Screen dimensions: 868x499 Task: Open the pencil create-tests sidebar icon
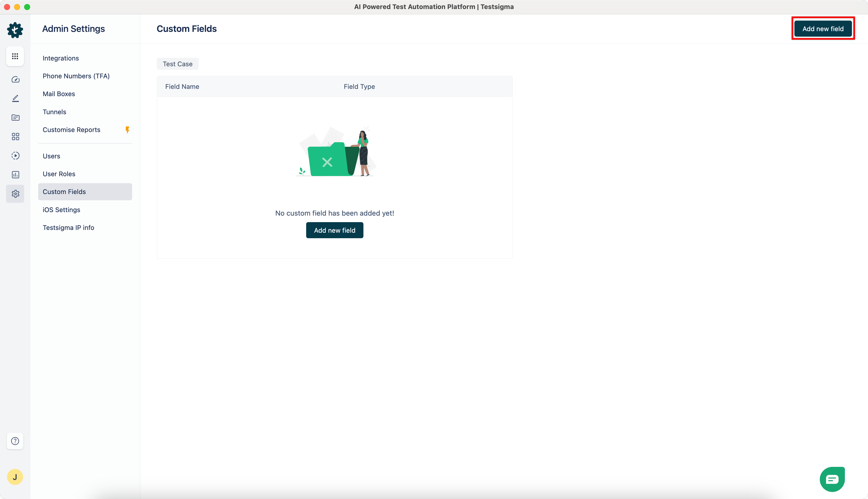(x=15, y=99)
